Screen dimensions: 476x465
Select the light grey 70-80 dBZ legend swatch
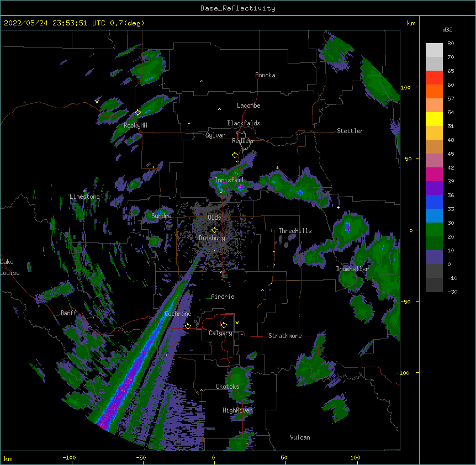(x=434, y=50)
